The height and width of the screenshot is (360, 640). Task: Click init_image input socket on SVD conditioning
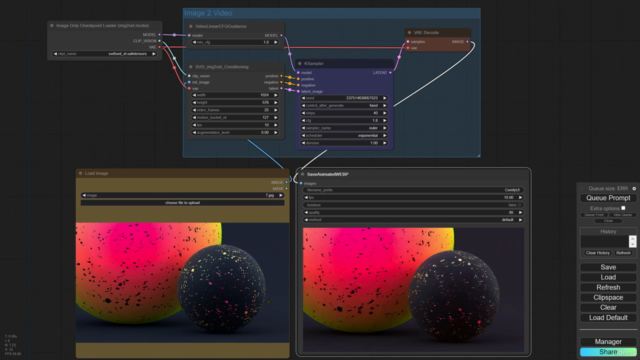click(189, 82)
